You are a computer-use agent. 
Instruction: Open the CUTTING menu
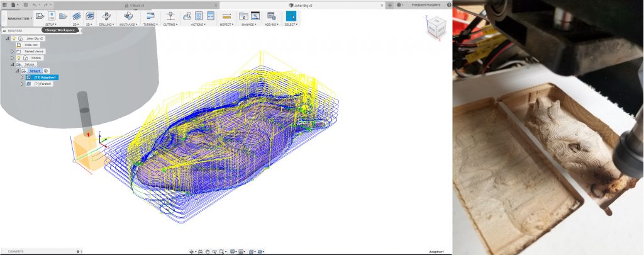170,25
